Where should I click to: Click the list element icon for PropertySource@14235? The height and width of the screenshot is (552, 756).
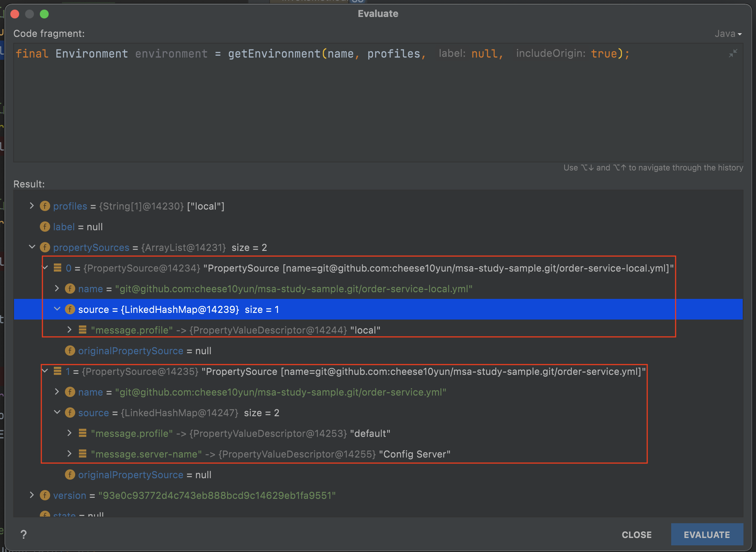coord(58,371)
